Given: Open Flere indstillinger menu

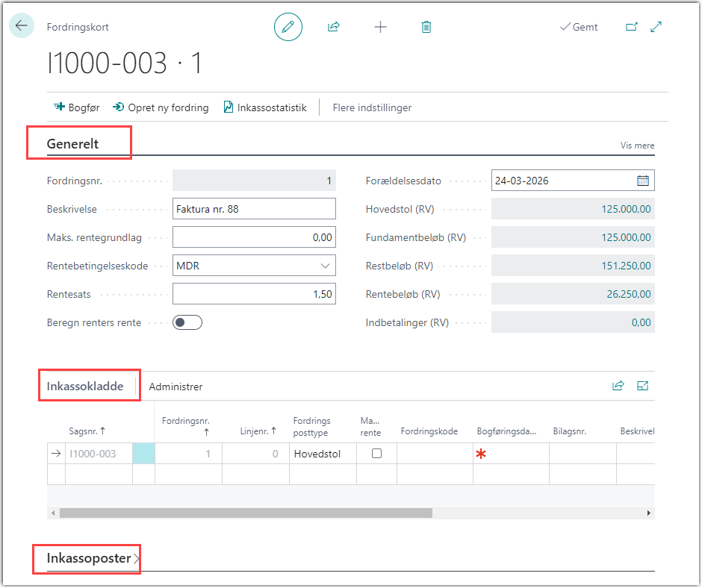Looking at the screenshot, I should (x=372, y=107).
